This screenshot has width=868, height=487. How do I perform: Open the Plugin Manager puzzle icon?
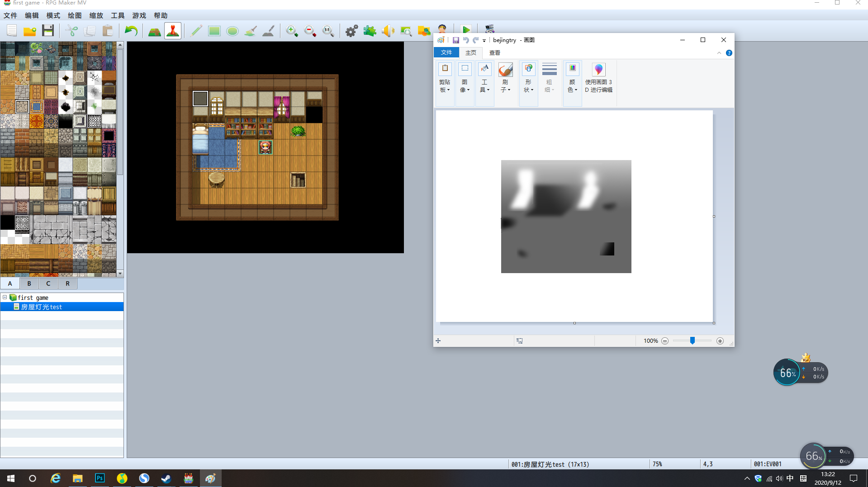370,31
